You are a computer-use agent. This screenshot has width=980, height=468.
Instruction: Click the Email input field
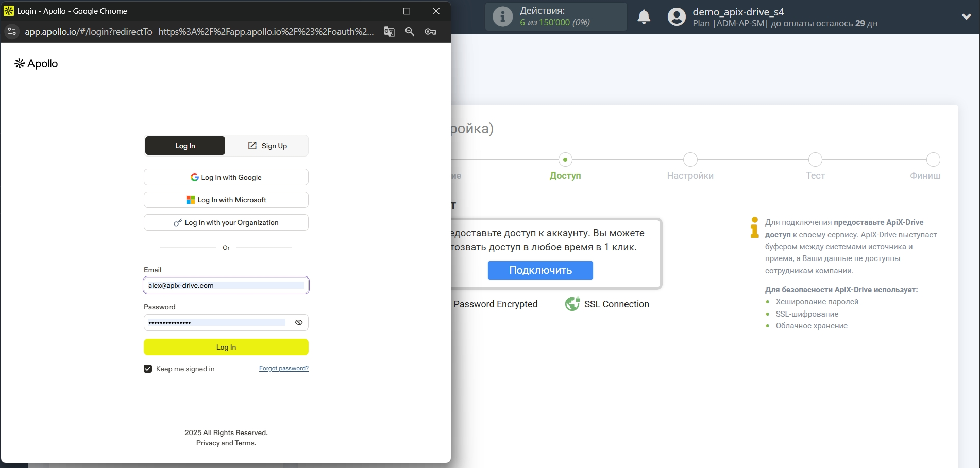226,285
